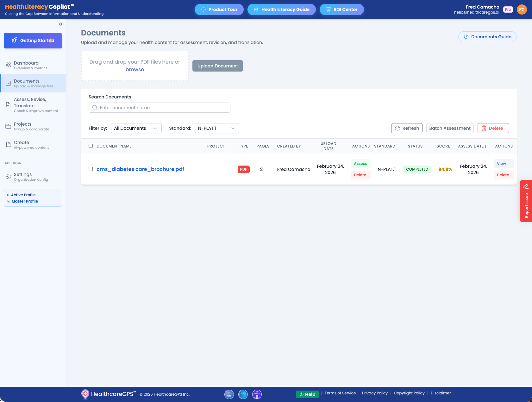Screen dimensions: 532x402
Task: Collapse the left sidebar
Action: tap(60, 24)
